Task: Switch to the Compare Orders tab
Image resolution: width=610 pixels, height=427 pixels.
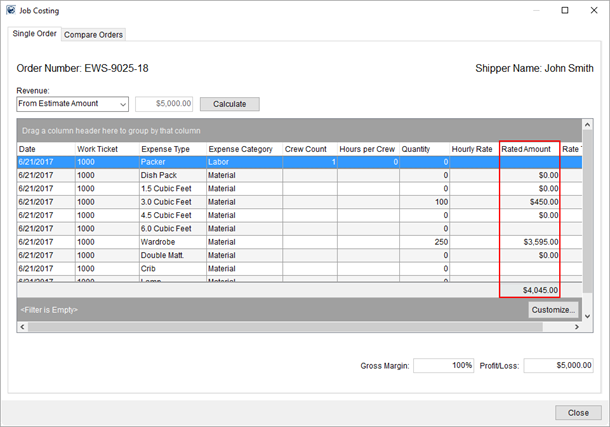Action: pos(93,35)
